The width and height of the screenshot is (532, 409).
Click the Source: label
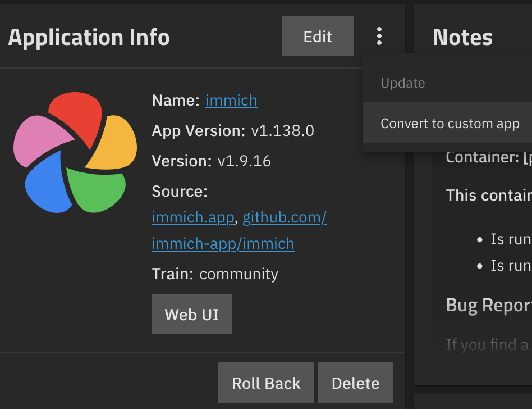[180, 191]
